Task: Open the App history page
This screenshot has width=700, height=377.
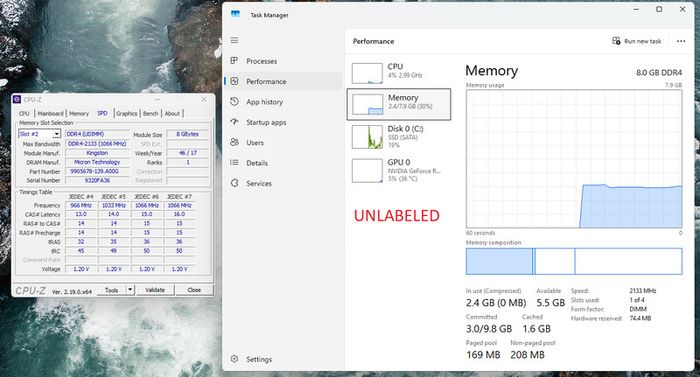Action: (265, 102)
